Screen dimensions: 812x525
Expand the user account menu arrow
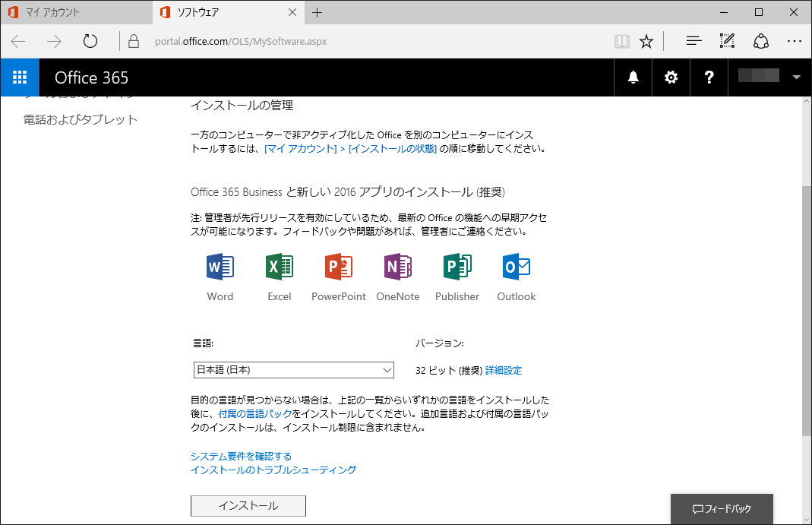pos(797,77)
